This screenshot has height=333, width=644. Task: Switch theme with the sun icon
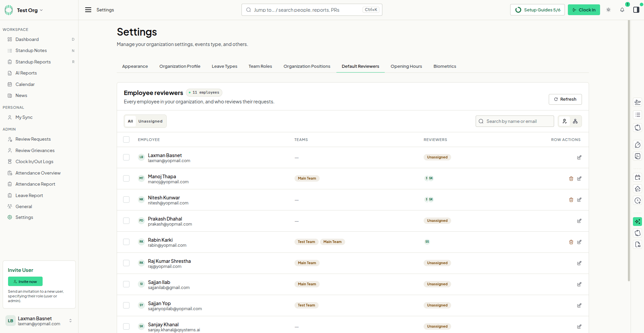(608, 10)
